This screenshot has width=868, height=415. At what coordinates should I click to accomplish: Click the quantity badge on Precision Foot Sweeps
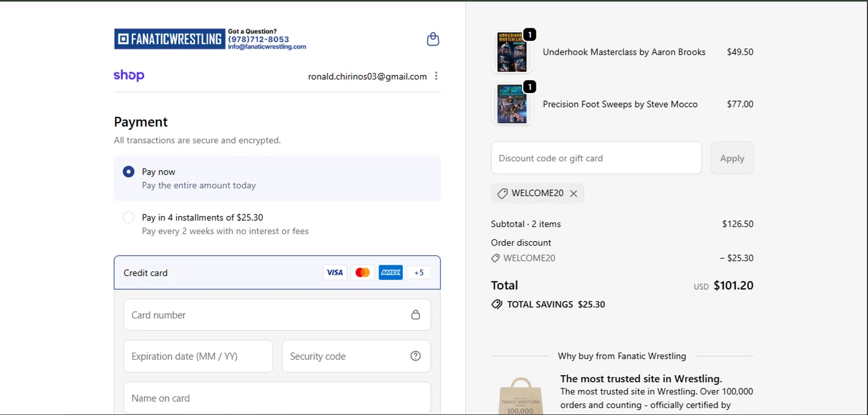tap(529, 87)
